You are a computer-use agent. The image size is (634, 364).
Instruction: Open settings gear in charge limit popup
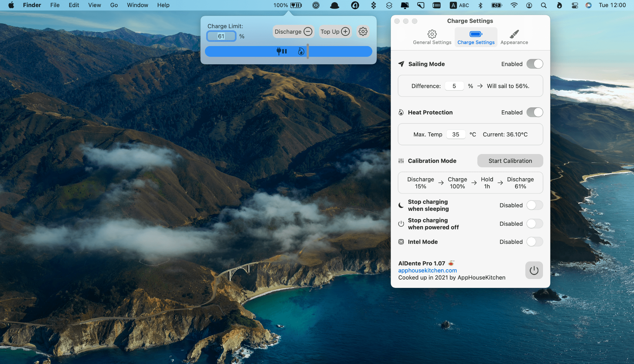[x=363, y=32]
